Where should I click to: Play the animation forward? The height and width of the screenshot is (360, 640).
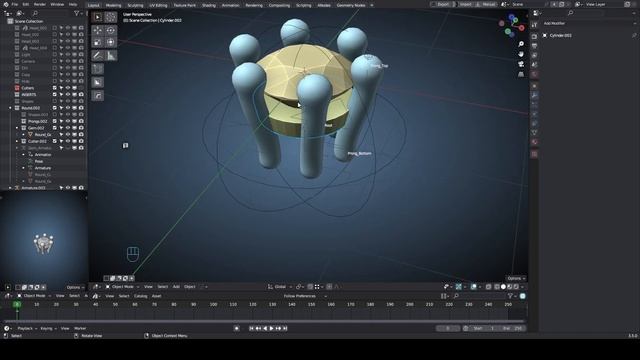(272, 328)
